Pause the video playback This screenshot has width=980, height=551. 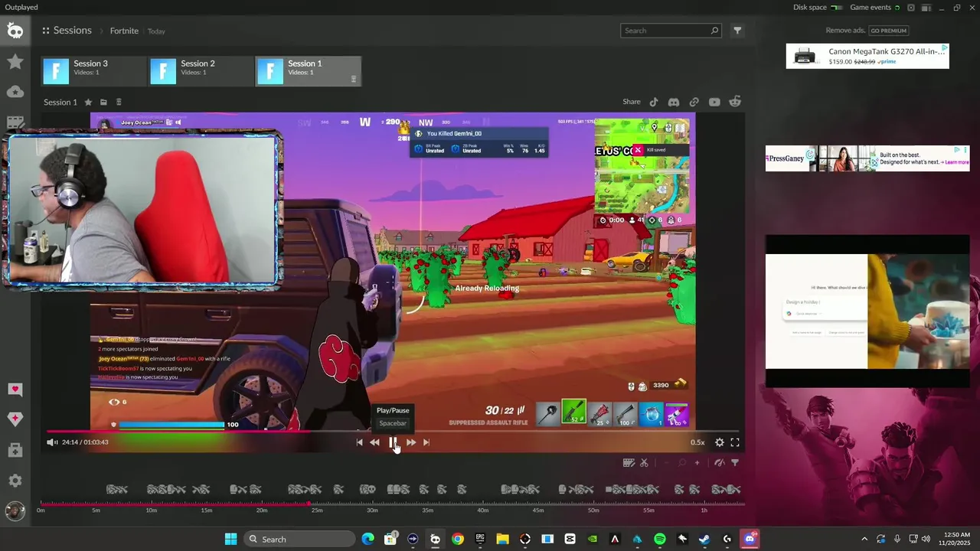(393, 442)
